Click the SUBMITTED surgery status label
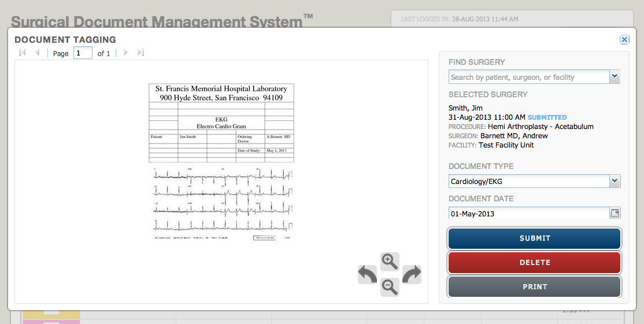 coord(547,117)
